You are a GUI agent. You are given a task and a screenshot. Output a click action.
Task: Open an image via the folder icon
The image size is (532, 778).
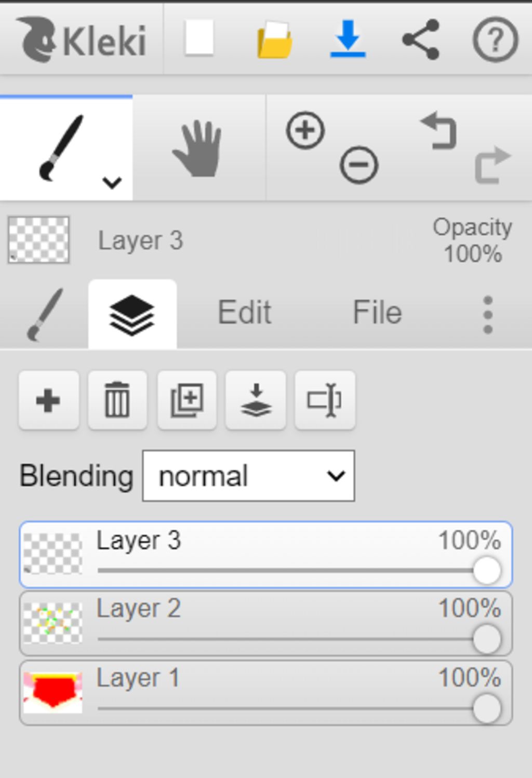pyautogui.click(x=274, y=39)
